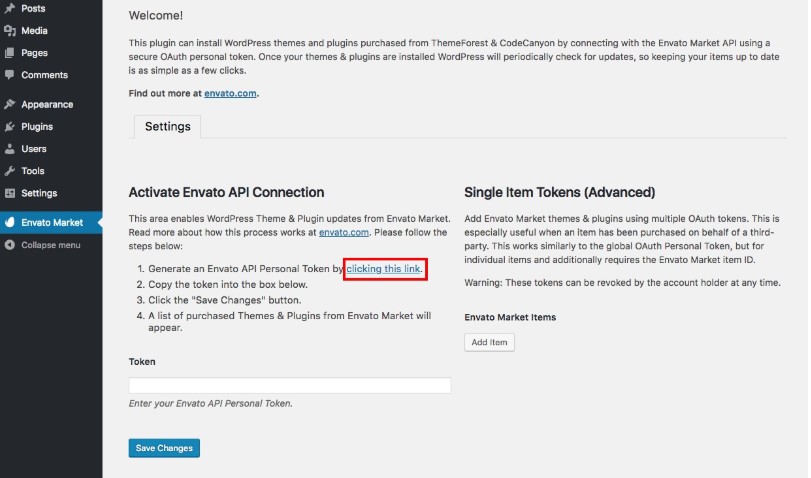This screenshot has height=478, width=811.
Task: Click the Settings sliders icon in sidebar
Action: pos(10,193)
